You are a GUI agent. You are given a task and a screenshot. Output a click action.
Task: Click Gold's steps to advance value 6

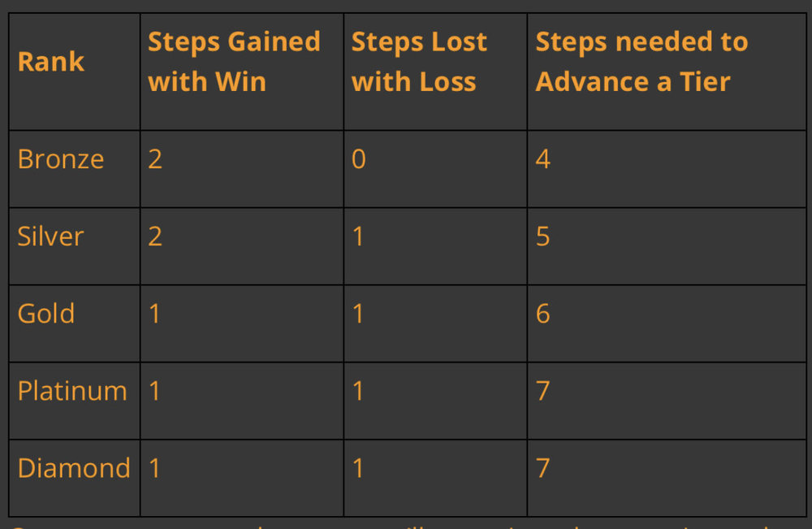pyautogui.click(x=542, y=314)
